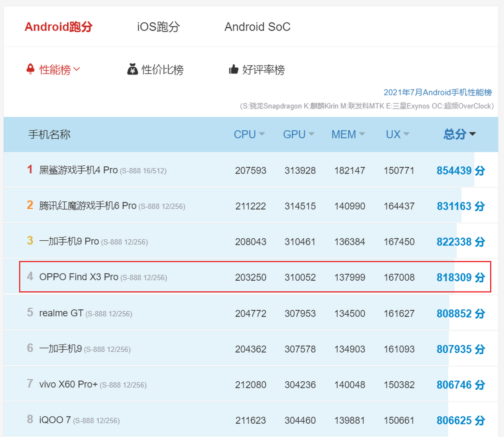
Task: Click the 黑鲨游戏手机4 Pro entry
Action: 78,170
